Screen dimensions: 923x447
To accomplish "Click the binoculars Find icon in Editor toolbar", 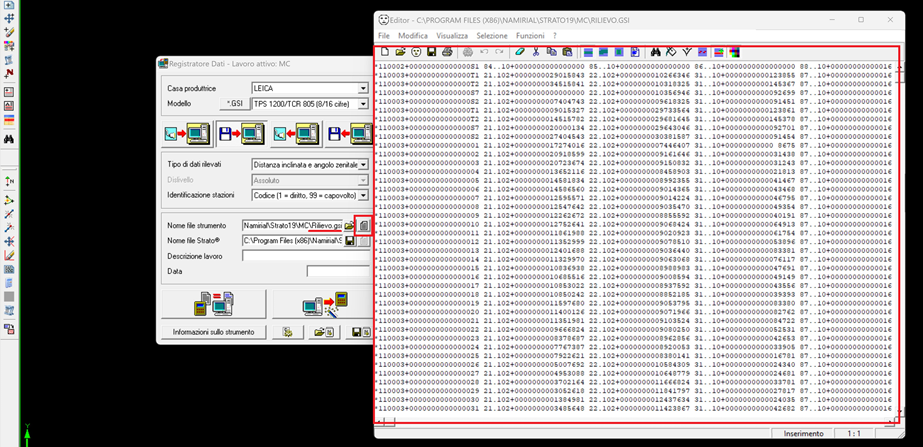I will click(656, 51).
